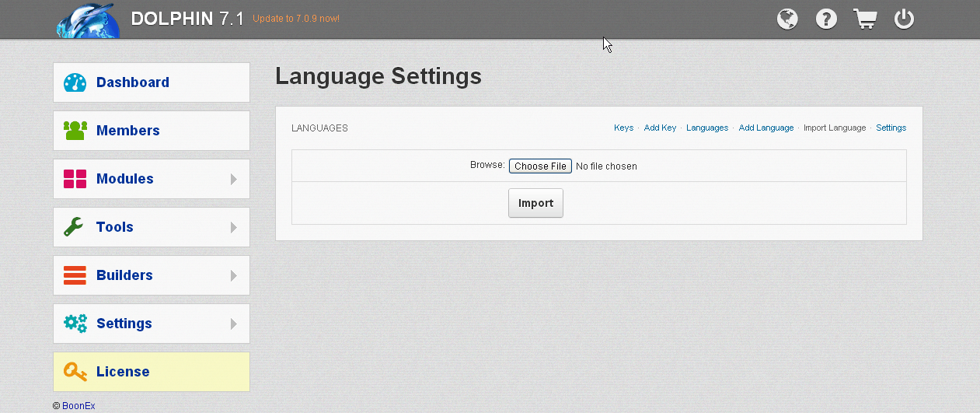Click the green Members people icon

pos(75,131)
